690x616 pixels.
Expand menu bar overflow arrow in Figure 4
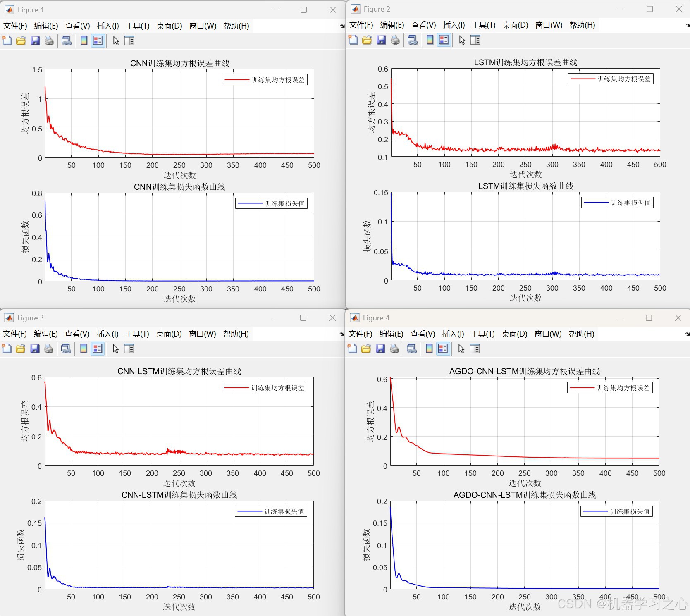click(x=687, y=334)
